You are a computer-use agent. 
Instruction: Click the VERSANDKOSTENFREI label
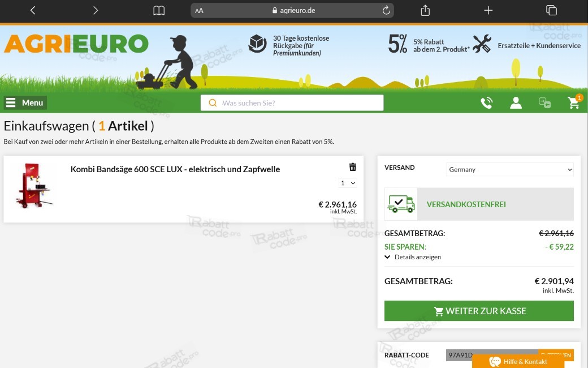coord(466,204)
